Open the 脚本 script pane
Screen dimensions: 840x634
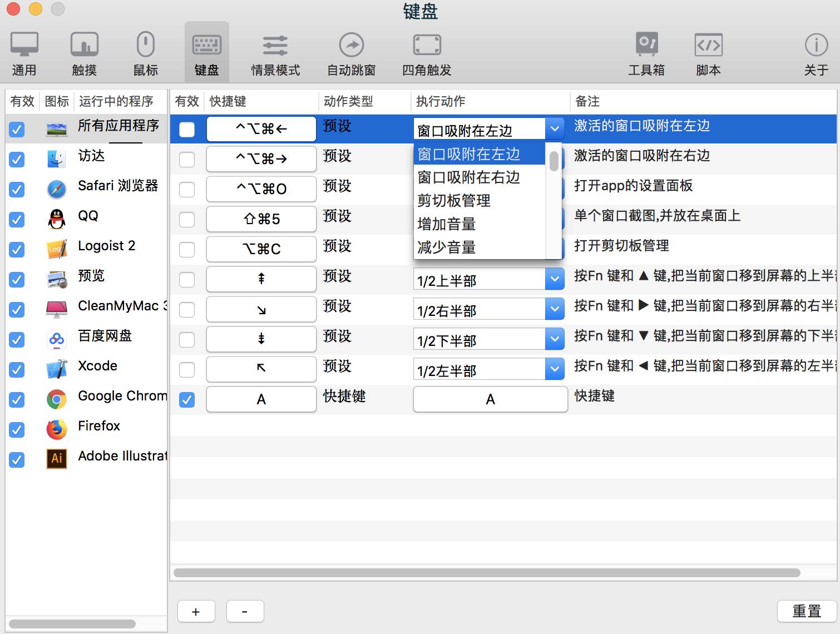pyautogui.click(x=708, y=53)
